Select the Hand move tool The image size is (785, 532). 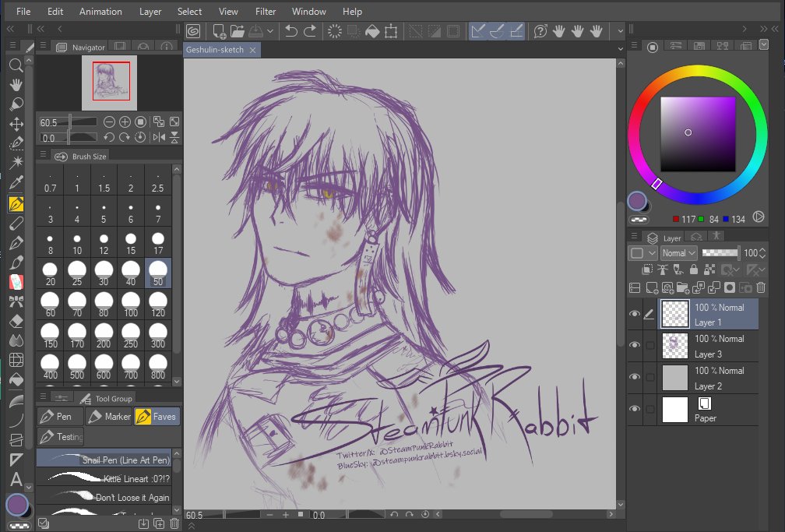pos(16,85)
